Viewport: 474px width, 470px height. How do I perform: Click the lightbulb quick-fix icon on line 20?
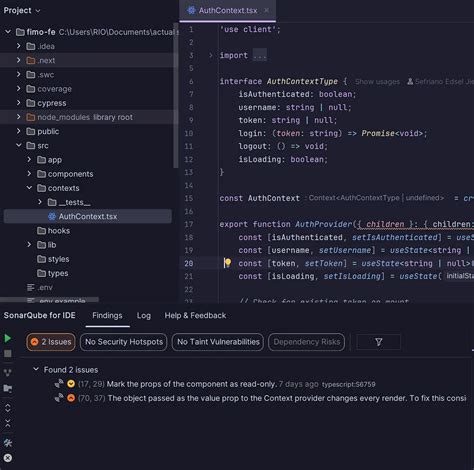point(228,263)
